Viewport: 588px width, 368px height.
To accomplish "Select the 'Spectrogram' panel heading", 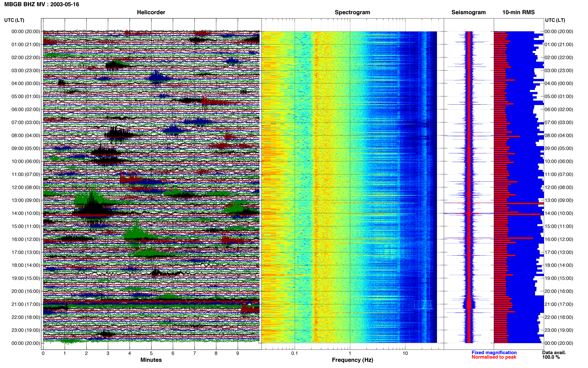I will [x=352, y=12].
